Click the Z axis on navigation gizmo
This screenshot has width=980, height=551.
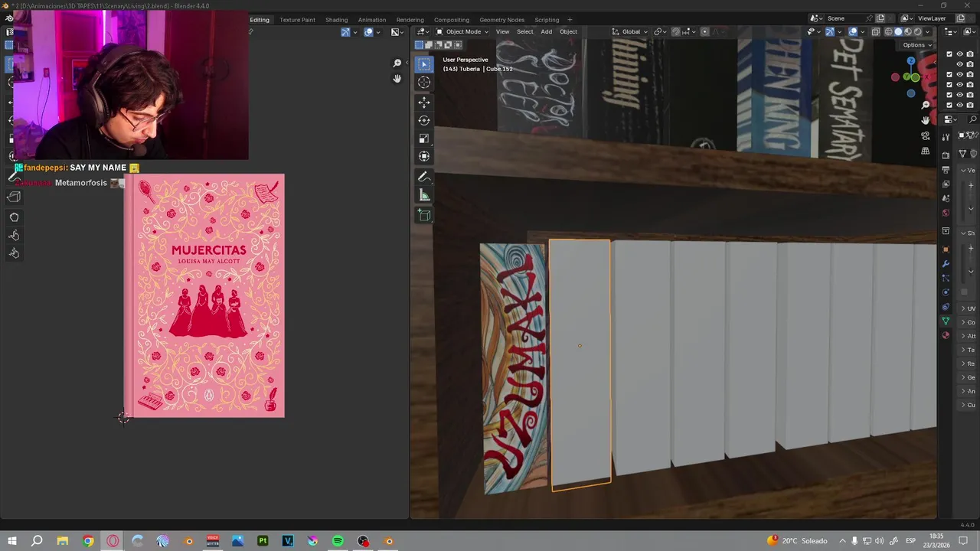[x=911, y=60]
